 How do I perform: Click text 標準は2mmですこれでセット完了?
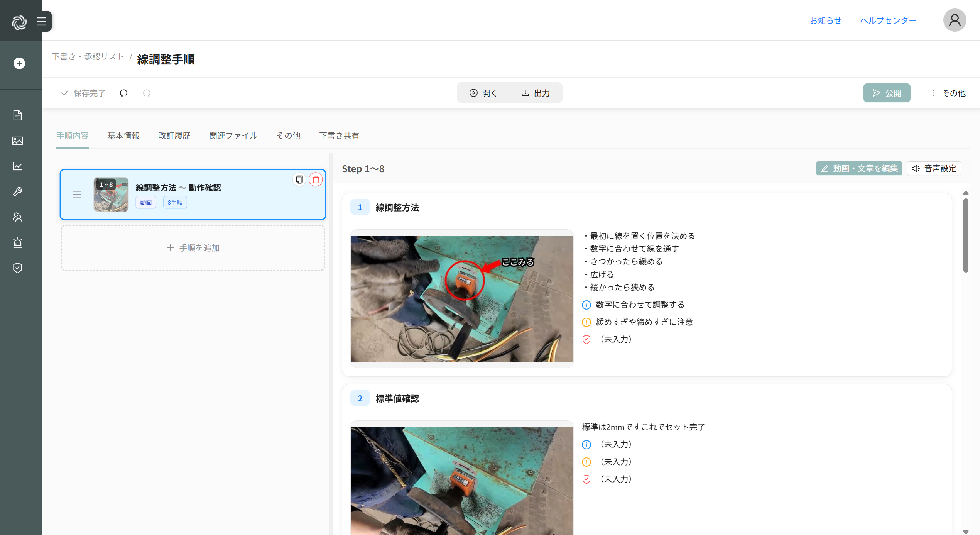[644, 427]
